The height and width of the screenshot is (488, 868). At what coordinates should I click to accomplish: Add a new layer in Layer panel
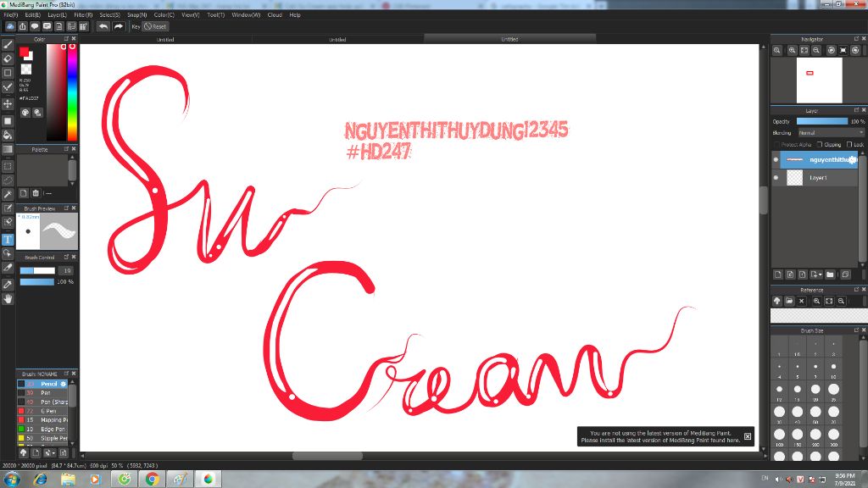pos(778,274)
